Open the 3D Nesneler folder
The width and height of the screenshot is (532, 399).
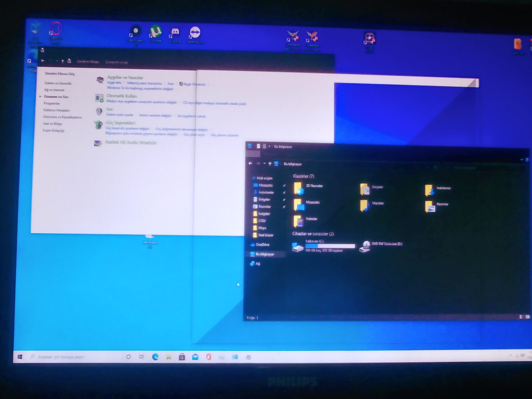(x=298, y=188)
